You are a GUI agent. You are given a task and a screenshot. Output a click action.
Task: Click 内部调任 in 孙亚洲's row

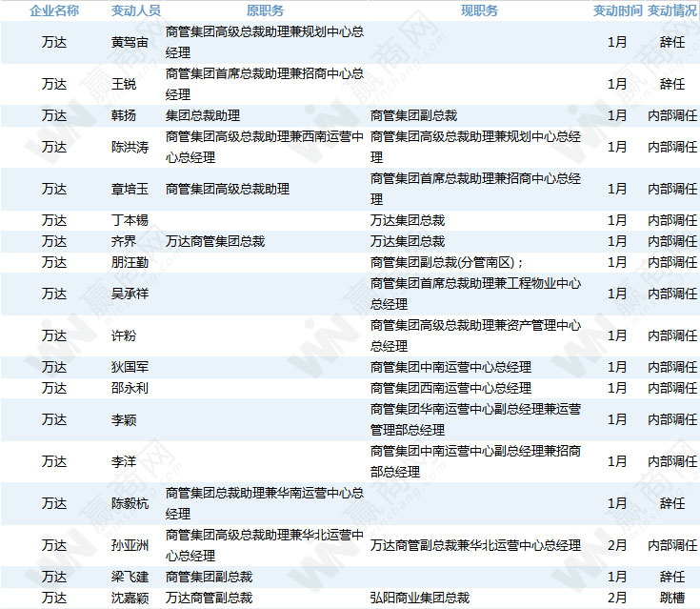click(671, 545)
